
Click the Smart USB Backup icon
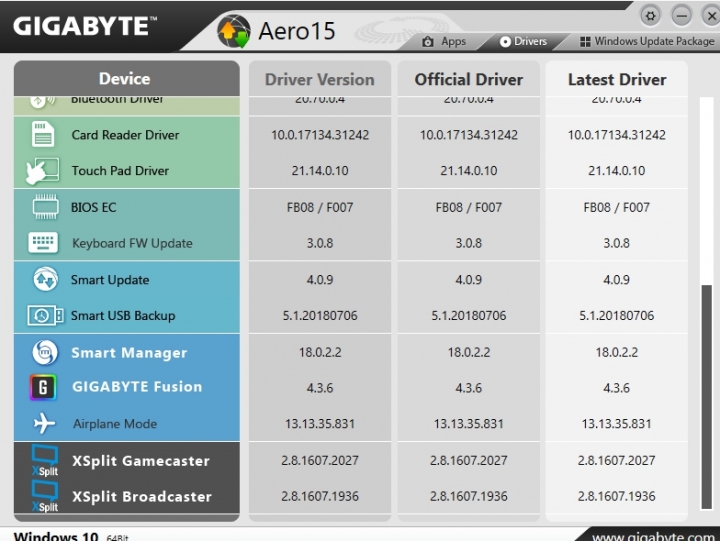[x=45, y=316]
